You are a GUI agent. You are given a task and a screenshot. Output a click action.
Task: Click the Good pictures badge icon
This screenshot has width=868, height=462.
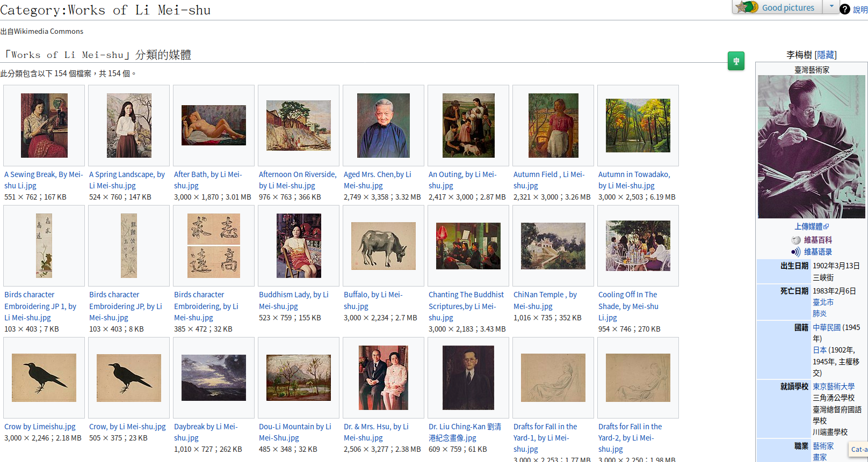click(x=747, y=7)
